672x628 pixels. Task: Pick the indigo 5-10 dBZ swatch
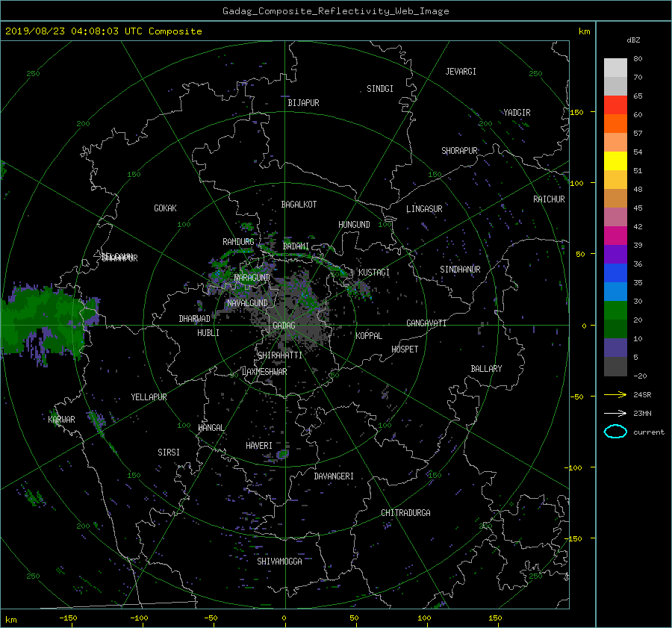(x=615, y=348)
